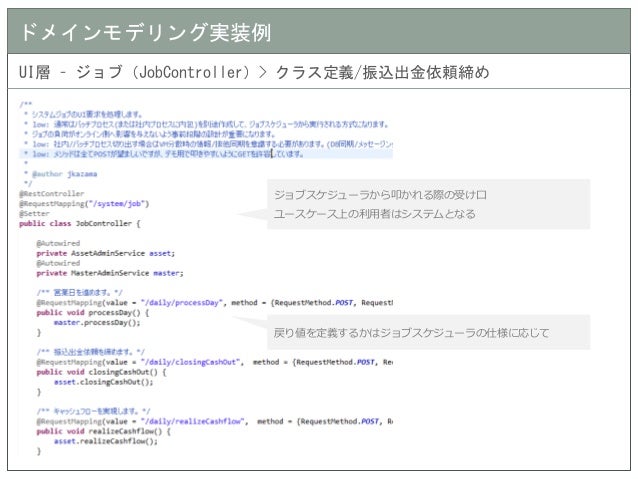Click the "/daily/processDay" path string
This screenshot has height=479, width=638.
point(182,303)
